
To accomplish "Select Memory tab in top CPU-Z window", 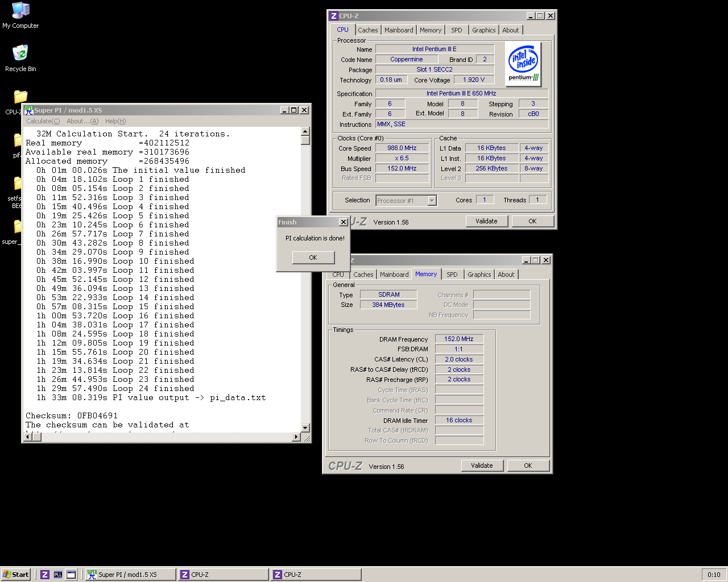I will (x=431, y=30).
